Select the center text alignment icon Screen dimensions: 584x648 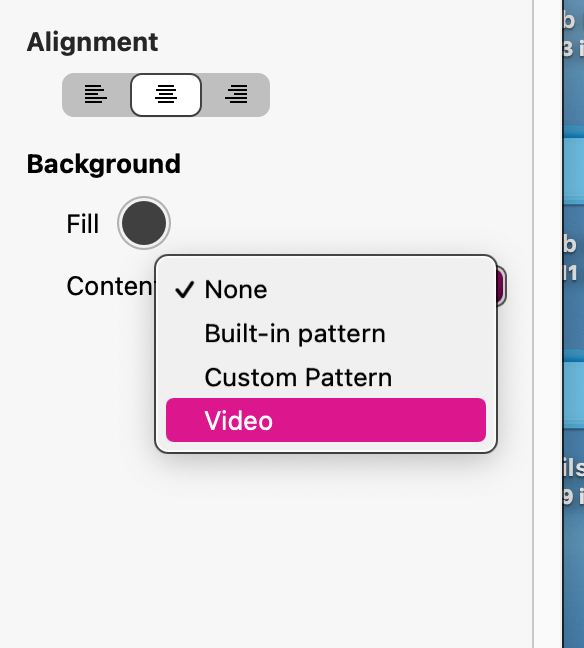click(x=166, y=95)
